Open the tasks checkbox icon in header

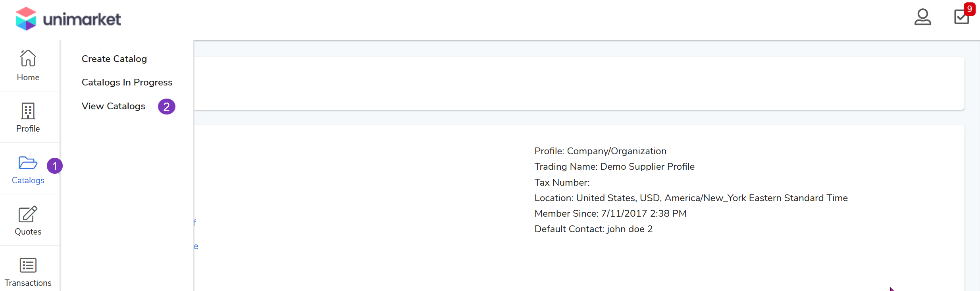click(x=961, y=17)
